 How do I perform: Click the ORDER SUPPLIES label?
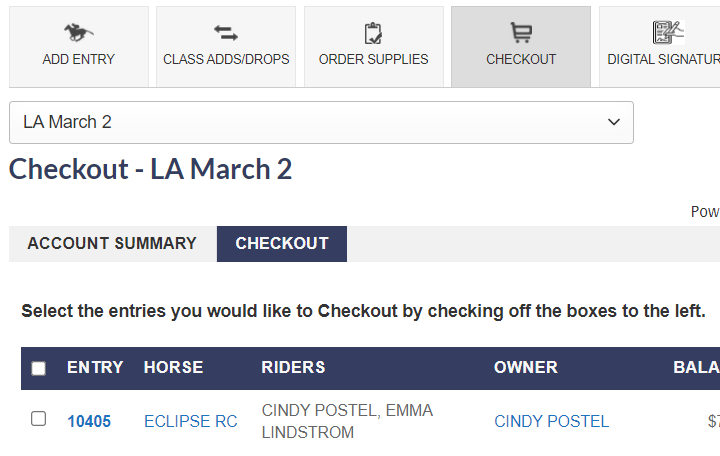[x=373, y=59]
